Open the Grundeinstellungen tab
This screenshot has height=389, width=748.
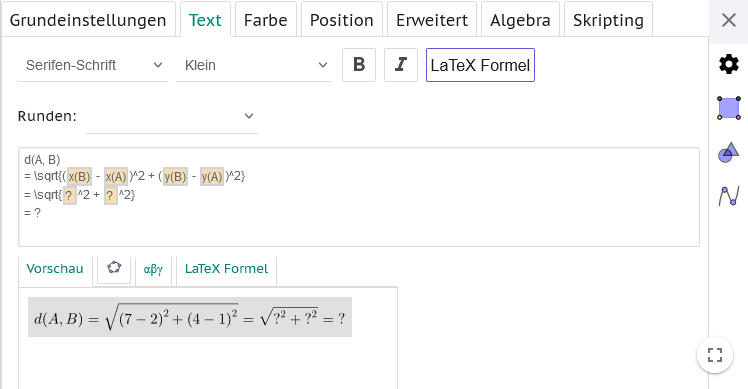pyautogui.click(x=88, y=20)
